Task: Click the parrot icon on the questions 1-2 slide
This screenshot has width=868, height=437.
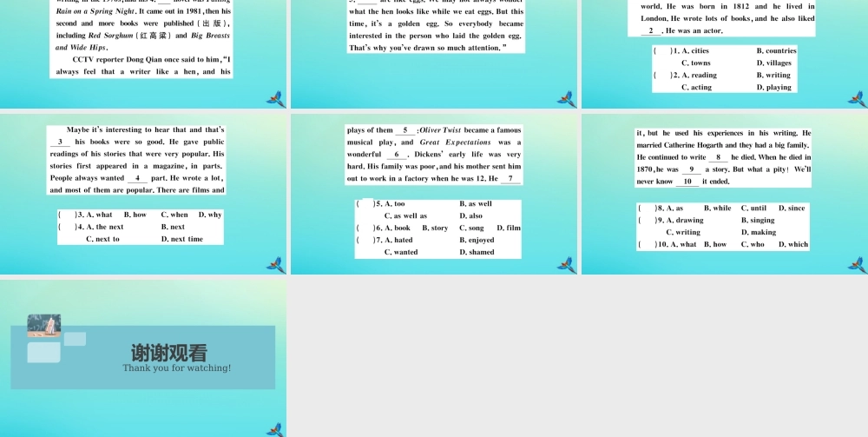Action: click(x=858, y=99)
